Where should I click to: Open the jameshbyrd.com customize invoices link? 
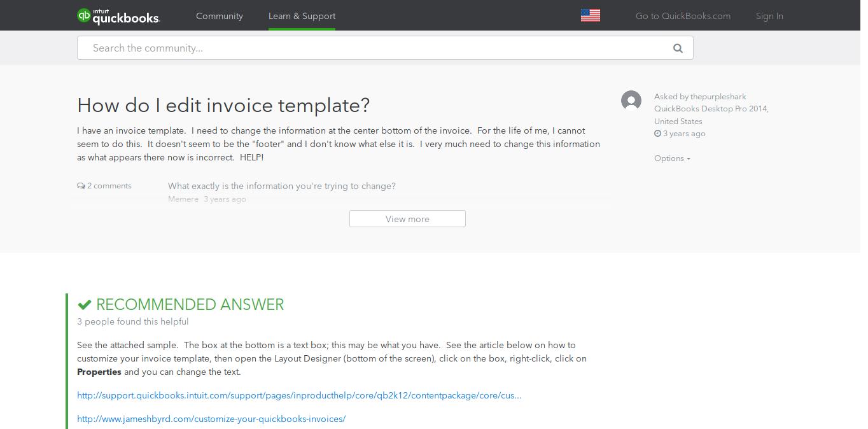point(211,419)
